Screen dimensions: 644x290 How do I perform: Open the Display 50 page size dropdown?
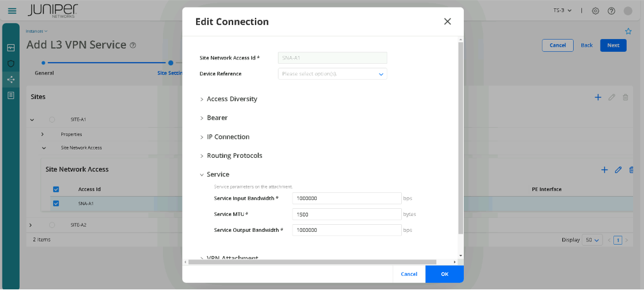[592, 240]
